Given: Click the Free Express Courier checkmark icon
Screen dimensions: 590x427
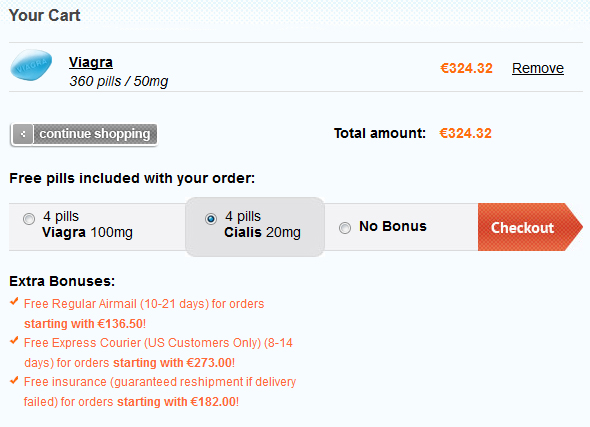Looking at the screenshot, I should click(x=14, y=340).
